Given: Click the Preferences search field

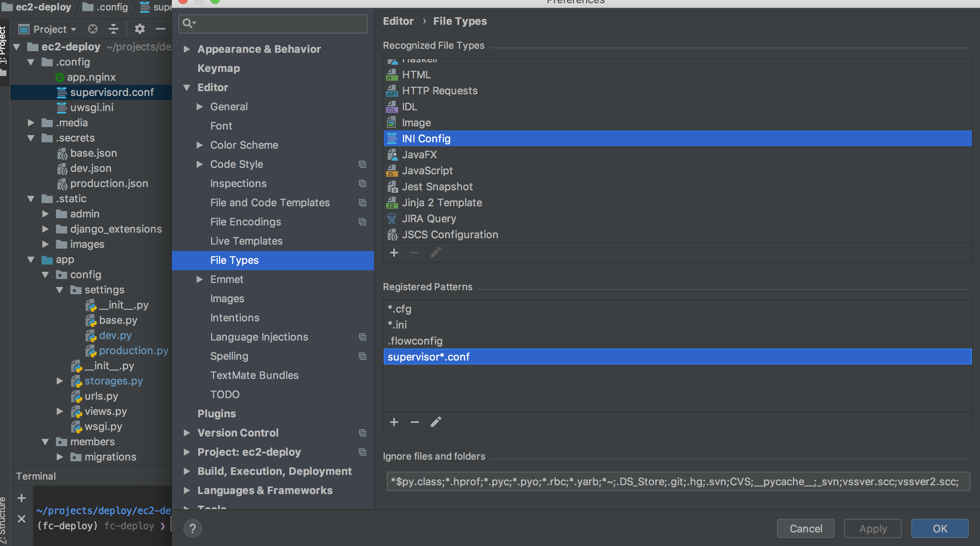Looking at the screenshot, I should coord(273,24).
